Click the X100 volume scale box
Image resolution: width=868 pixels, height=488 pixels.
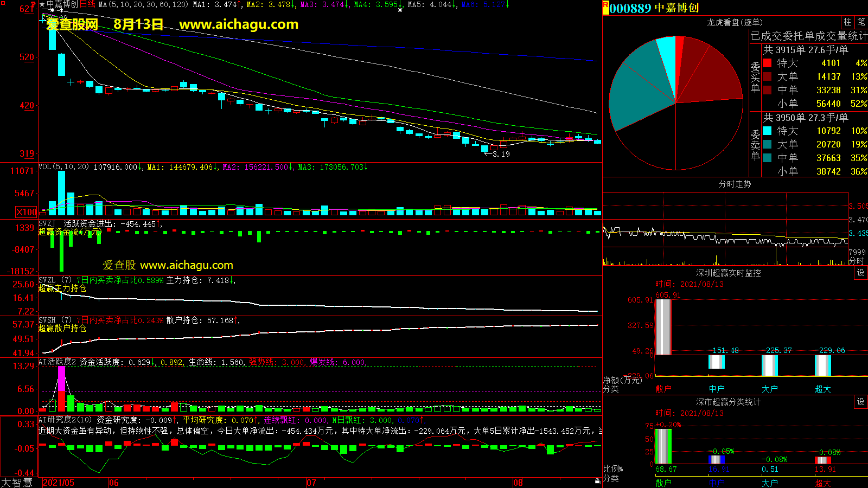[26, 212]
